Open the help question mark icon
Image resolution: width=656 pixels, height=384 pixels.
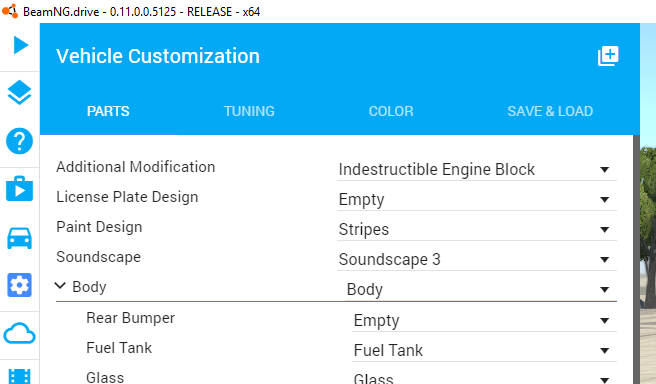(19, 141)
